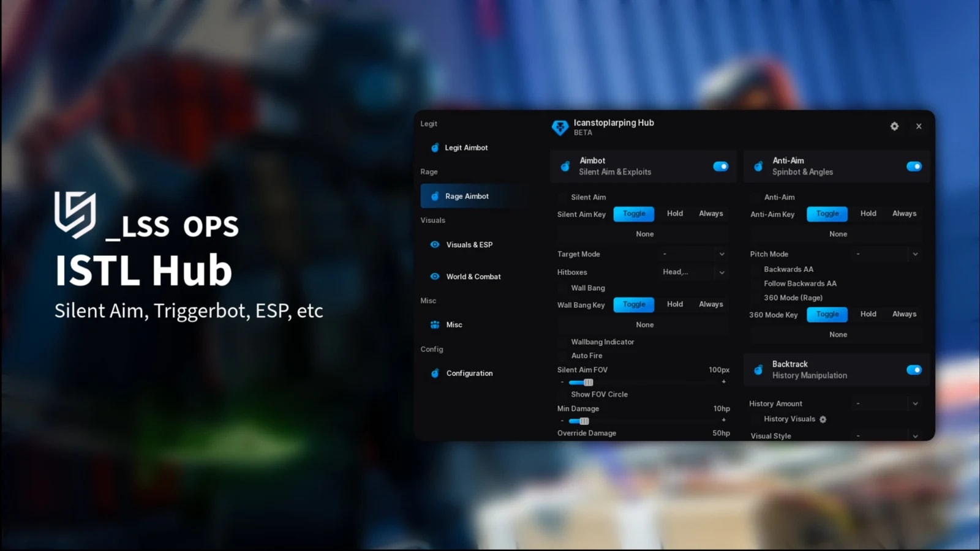This screenshot has width=980, height=551.
Task: Open the Hitboxes dropdown
Action: click(694, 272)
